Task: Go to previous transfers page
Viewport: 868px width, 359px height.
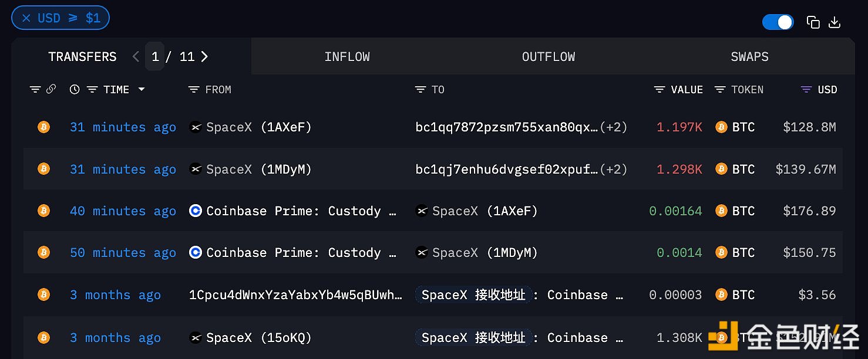Action: pos(136,56)
